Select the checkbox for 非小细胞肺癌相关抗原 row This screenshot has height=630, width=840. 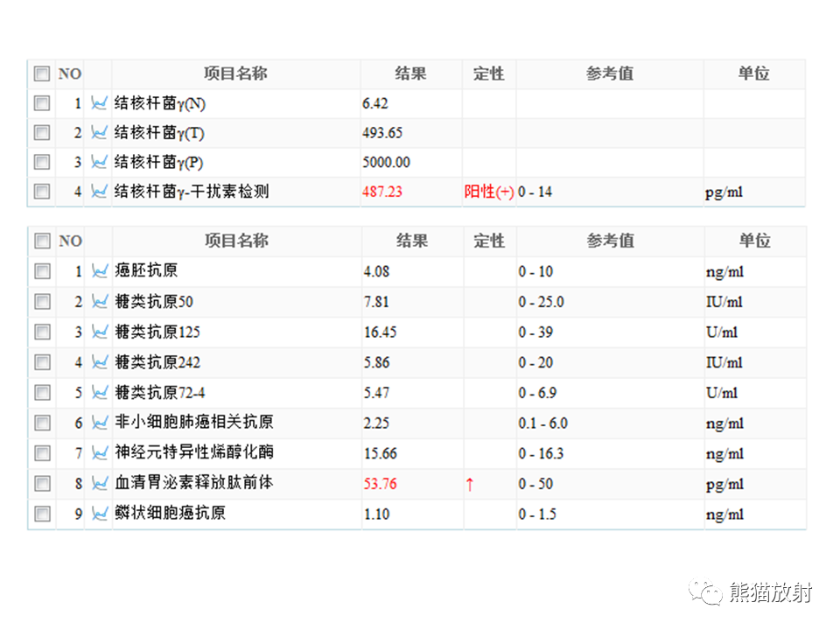tap(42, 423)
